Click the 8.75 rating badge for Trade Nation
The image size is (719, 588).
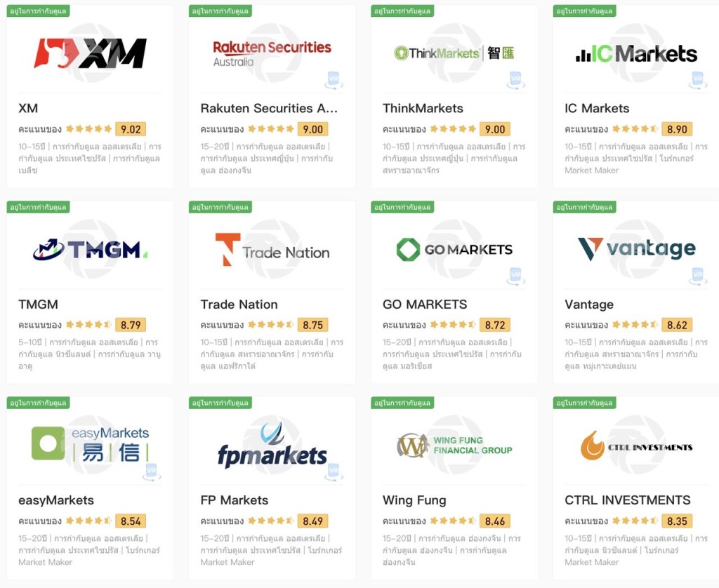(x=312, y=325)
